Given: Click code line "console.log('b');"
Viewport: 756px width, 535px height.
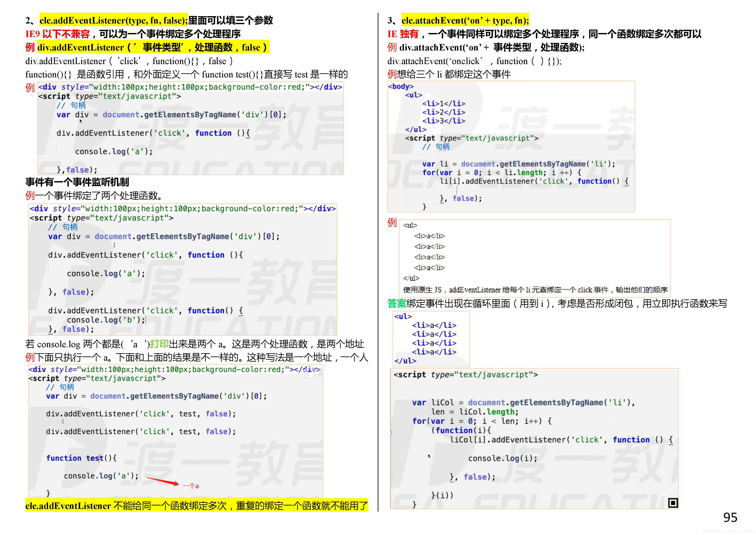Looking at the screenshot, I should point(106,320).
